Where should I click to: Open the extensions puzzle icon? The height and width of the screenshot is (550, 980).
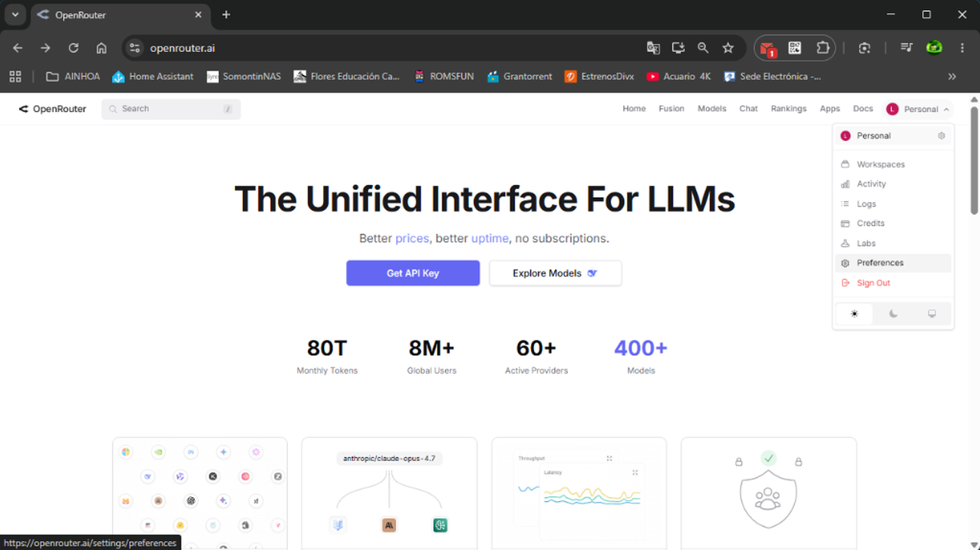point(823,48)
